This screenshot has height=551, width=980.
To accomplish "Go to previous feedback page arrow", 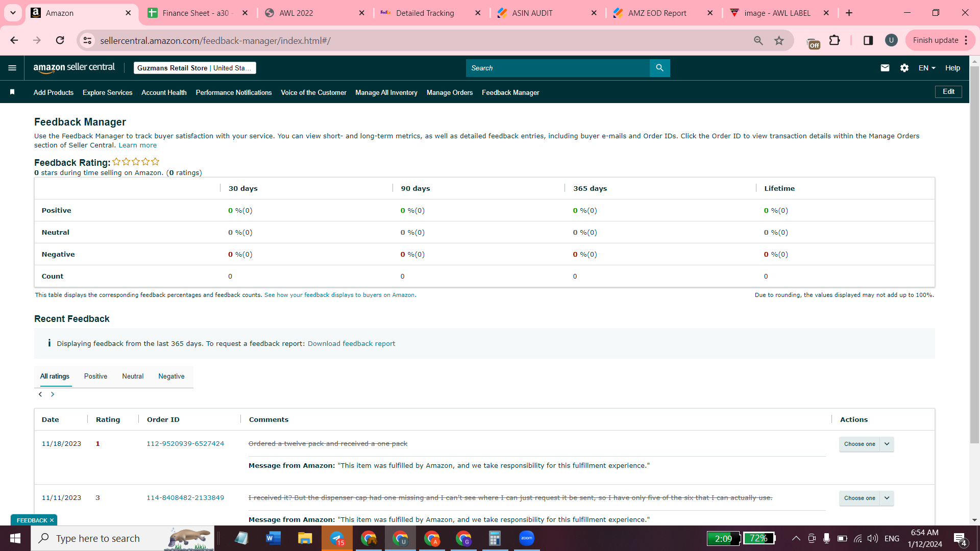I will [x=40, y=394].
